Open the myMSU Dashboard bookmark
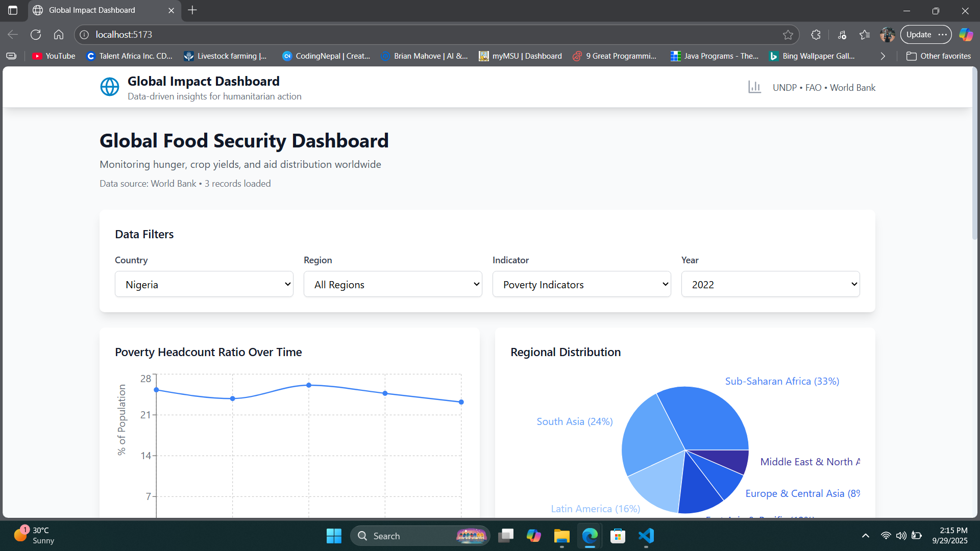 tap(520, 56)
